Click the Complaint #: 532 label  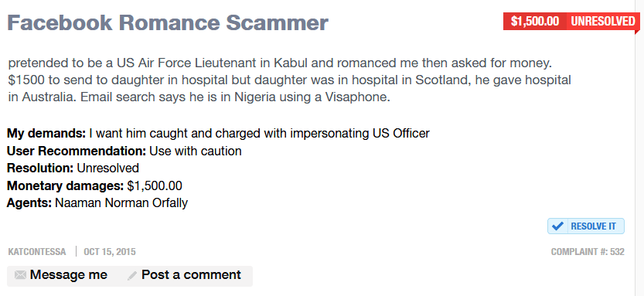pyautogui.click(x=588, y=252)
